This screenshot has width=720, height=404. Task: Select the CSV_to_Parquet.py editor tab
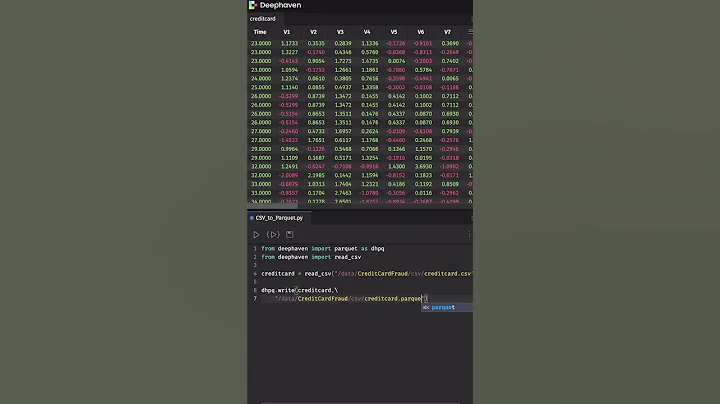tap(279, 218)
